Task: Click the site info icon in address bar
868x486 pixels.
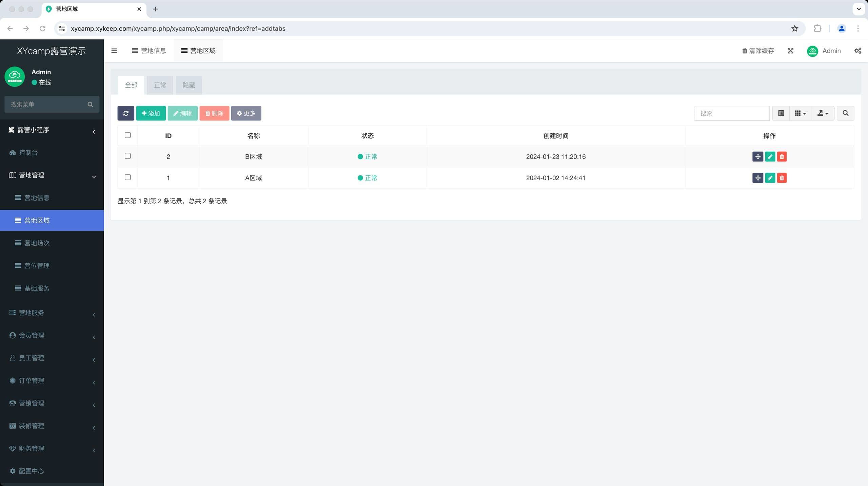Action: (62, 29)
